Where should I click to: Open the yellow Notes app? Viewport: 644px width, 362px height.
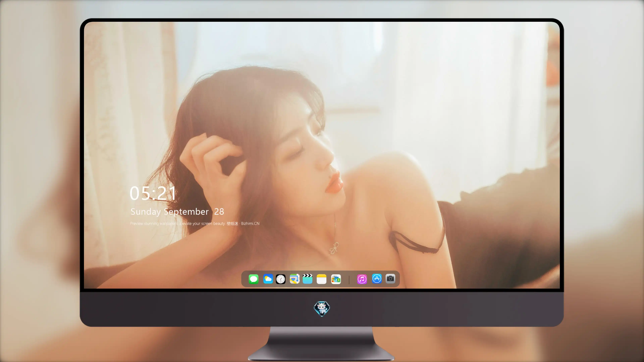click(x=321, y=279)
